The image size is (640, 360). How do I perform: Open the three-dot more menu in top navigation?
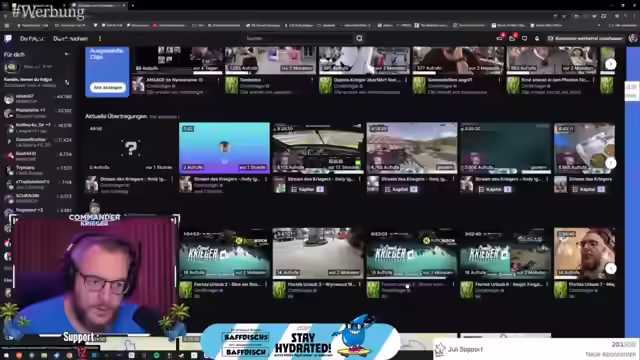click(100, 38)
